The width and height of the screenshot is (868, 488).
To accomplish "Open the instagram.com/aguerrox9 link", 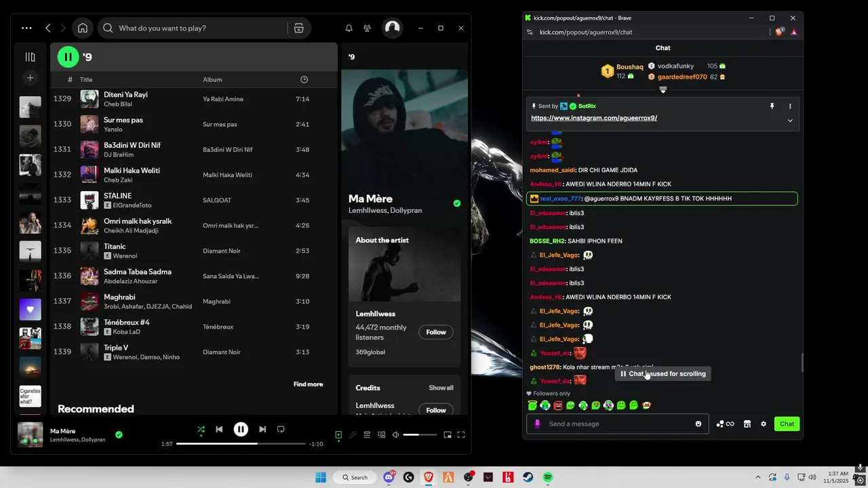I will (594, 118).
